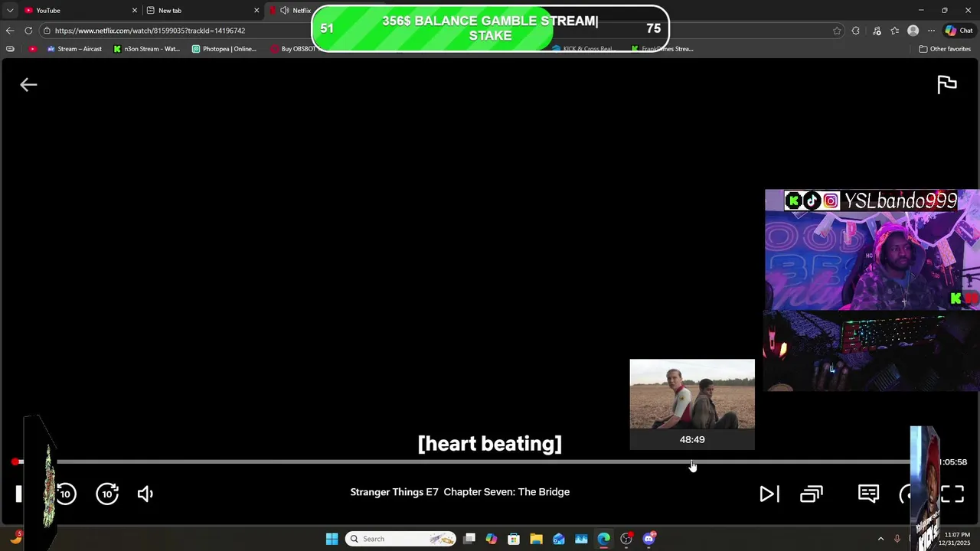Click the Stranger Things E7 episode title
The width and height of the screenshot is (980, 551).
pos(459,492)
